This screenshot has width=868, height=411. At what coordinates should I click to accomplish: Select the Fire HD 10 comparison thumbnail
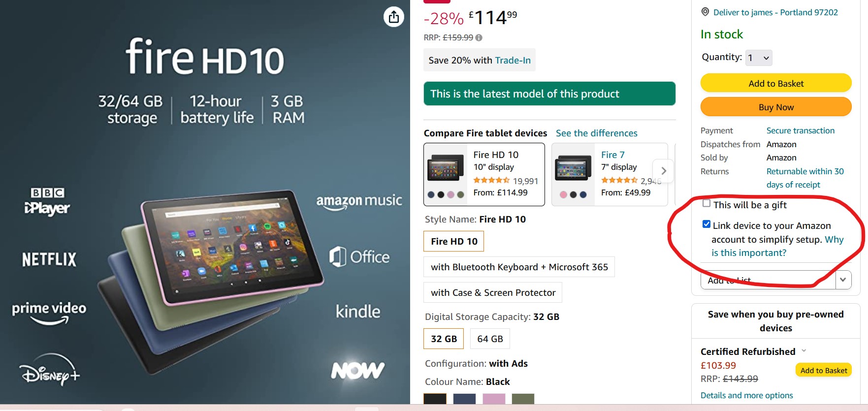446,169
